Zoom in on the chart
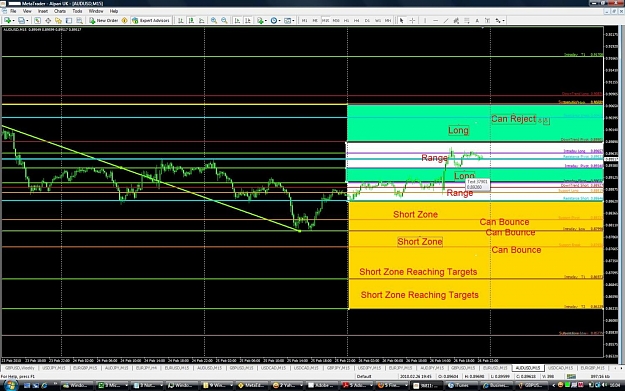Screen dimensions: 625x391 (x=214, y=20)
